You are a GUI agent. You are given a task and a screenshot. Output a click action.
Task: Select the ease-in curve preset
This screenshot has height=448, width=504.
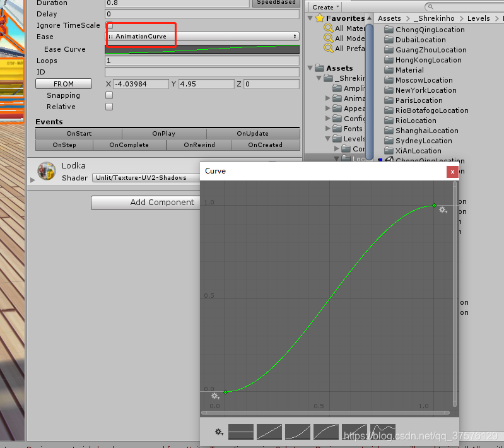pyautogui.click(x=297, y=432)
